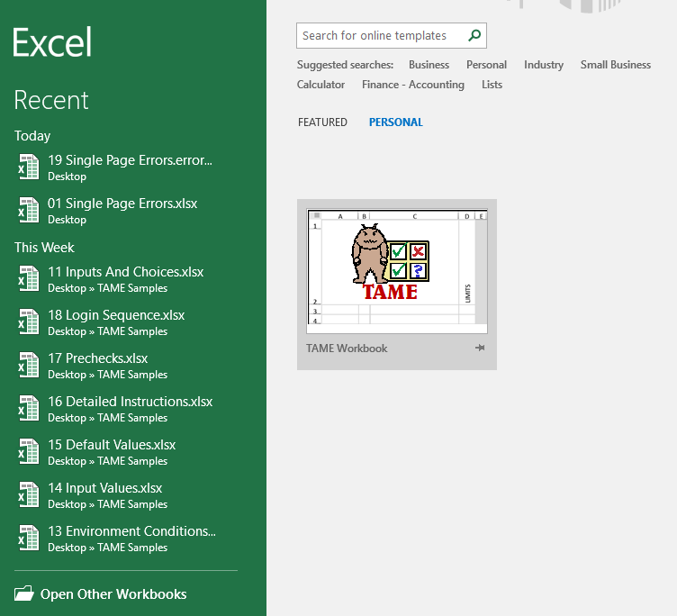Click Excel file icon beside 15 Default Values

[x=29, y=451]
